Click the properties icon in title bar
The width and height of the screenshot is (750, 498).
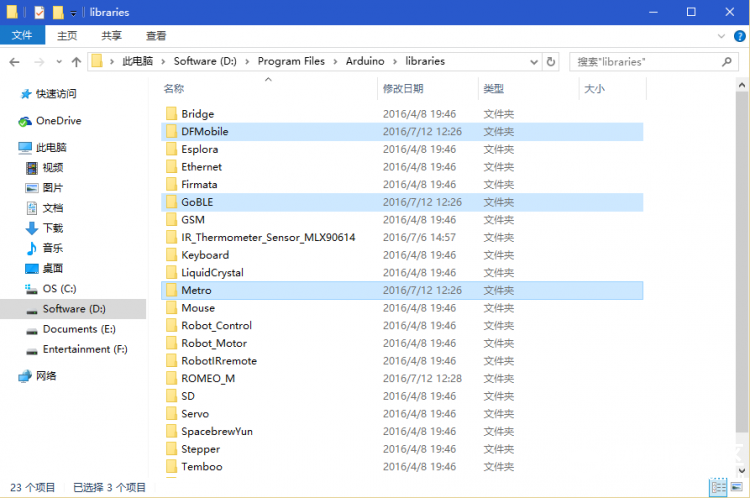pos(39,12)
